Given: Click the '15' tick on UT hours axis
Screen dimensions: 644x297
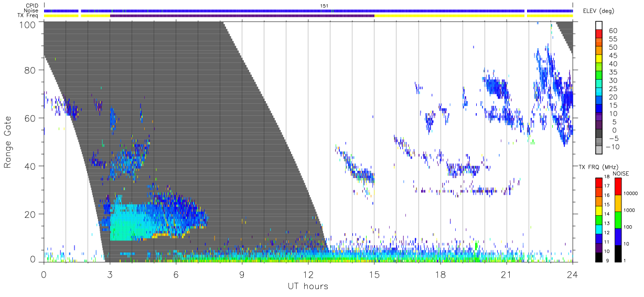Looking at the screenshot, I should 374,274.
